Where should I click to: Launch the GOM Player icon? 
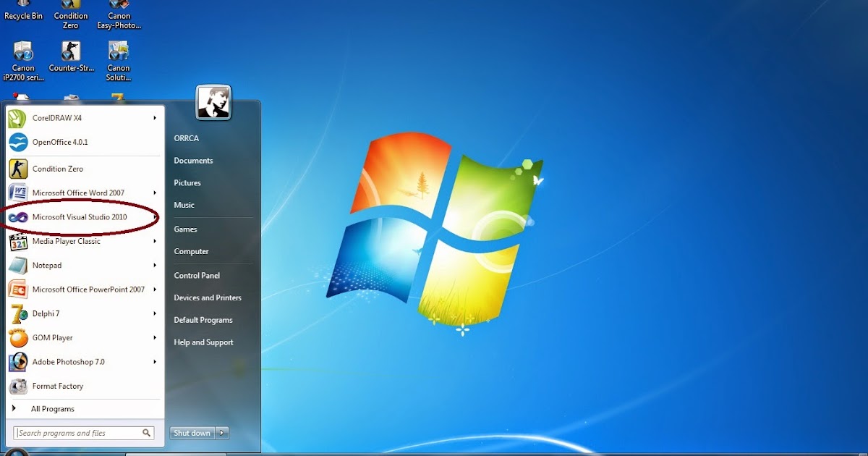(x=18, y=337)
